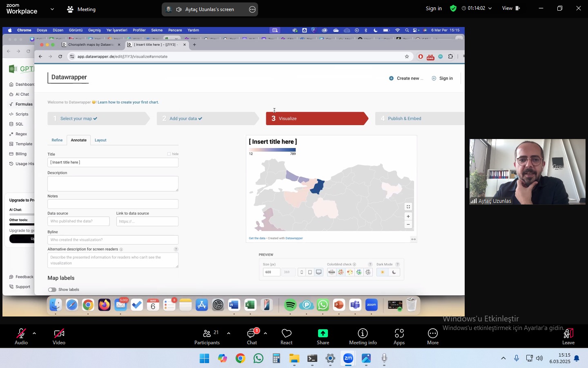Click the React heart icon
The height and width of the screenshot is (368, 588).
[x=286, y=337]
